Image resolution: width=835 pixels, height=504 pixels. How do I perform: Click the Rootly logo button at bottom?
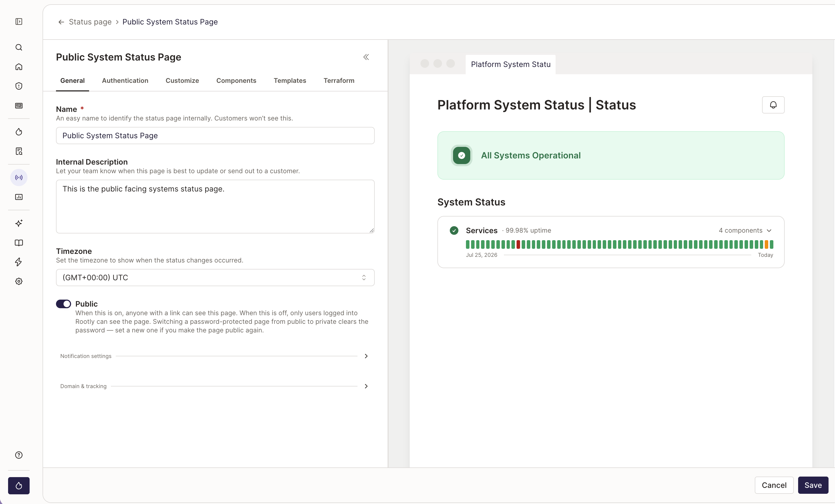(19, 486)
